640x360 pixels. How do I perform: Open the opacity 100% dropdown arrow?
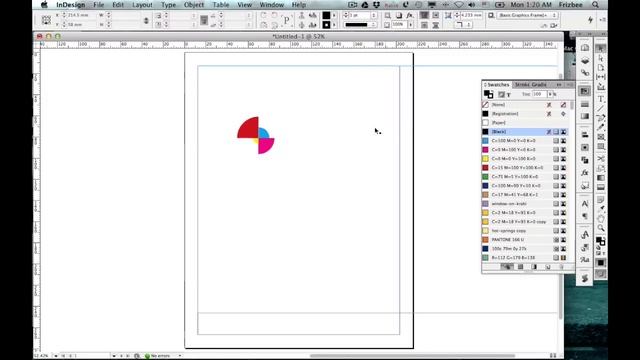[410, 25]
